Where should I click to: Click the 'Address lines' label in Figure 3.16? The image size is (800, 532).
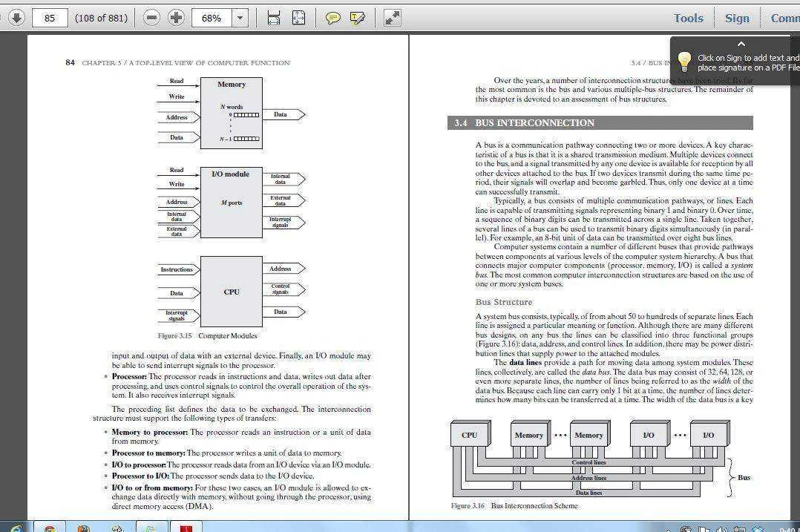(x=588, y=478)
